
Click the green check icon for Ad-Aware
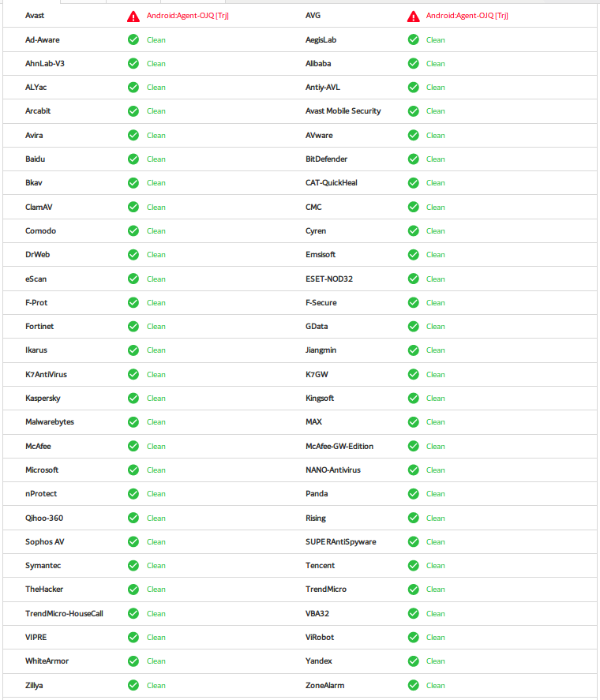(133, 39)
